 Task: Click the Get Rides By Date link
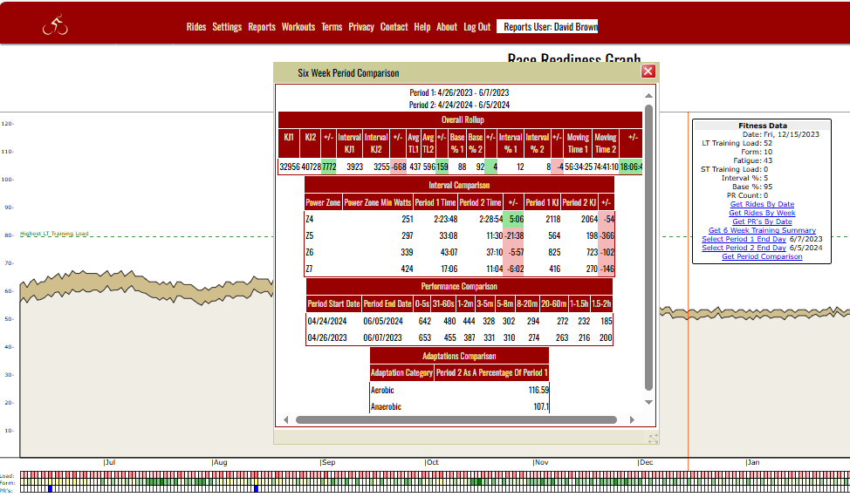point(762,204)
